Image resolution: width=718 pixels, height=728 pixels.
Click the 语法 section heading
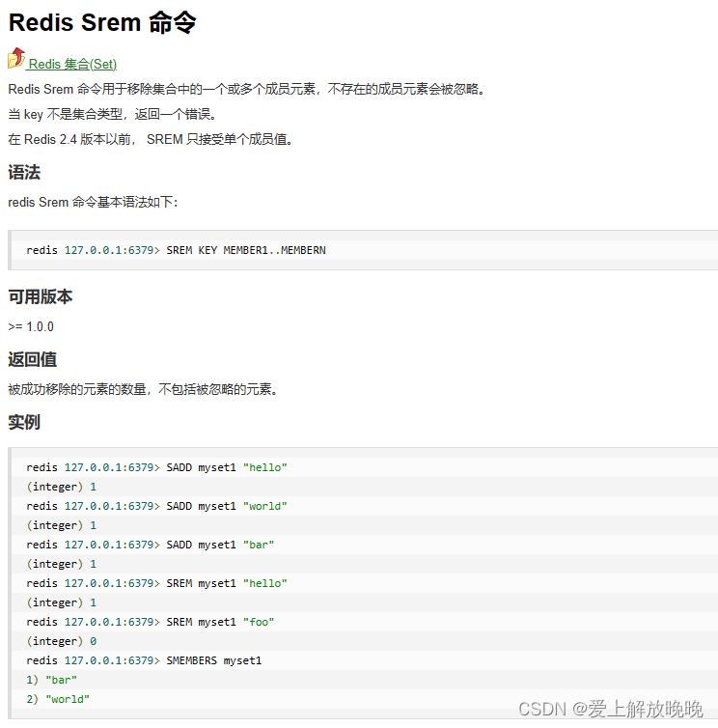click(x=24, y=172)
